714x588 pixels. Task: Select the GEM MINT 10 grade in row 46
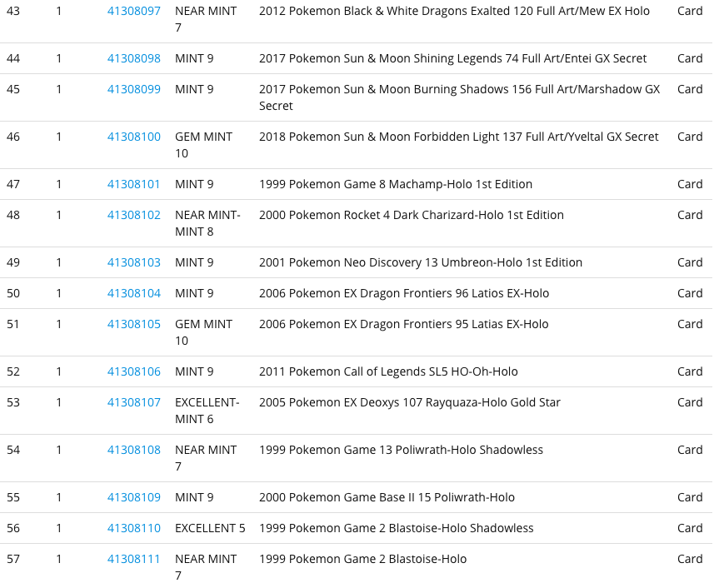tap(203, 145)
